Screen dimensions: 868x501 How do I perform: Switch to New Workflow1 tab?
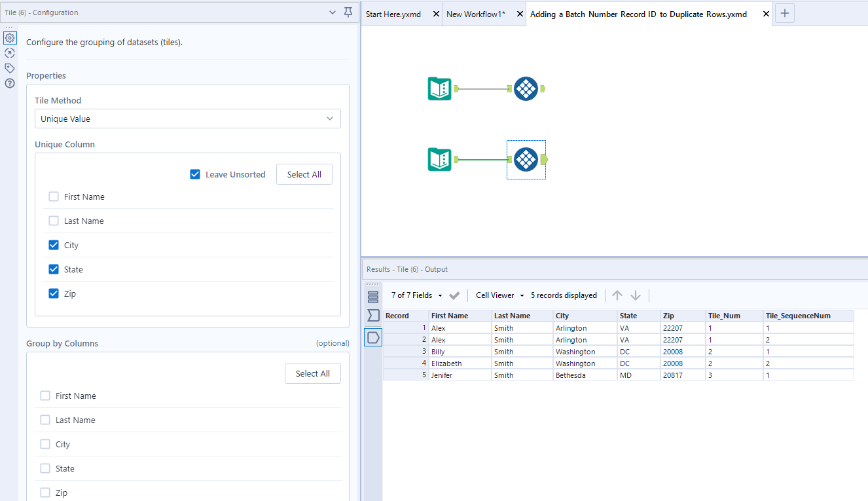(476, 14)
